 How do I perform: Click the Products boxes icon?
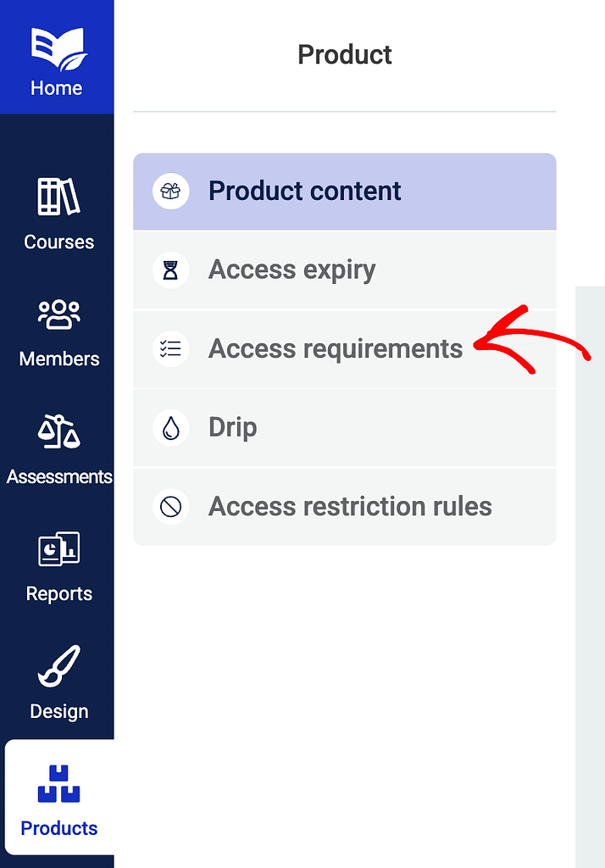tap(58, 783)
